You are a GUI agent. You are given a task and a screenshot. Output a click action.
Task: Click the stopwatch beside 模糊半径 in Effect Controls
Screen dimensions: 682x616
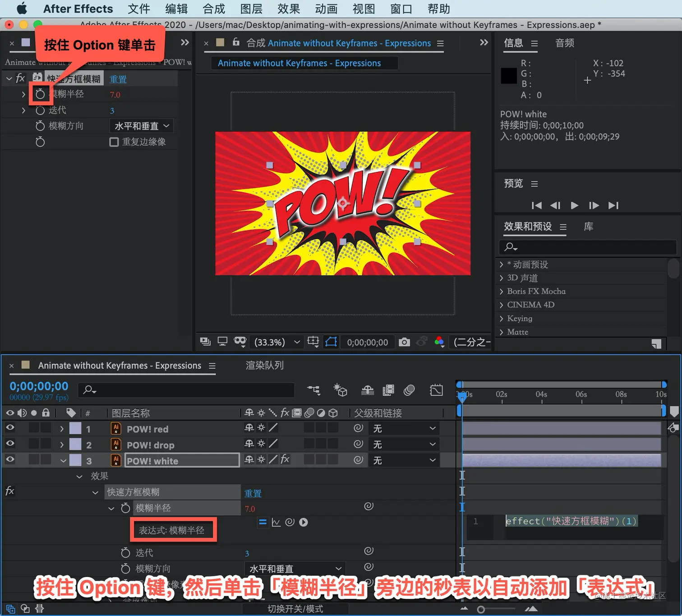pos(40,94)
